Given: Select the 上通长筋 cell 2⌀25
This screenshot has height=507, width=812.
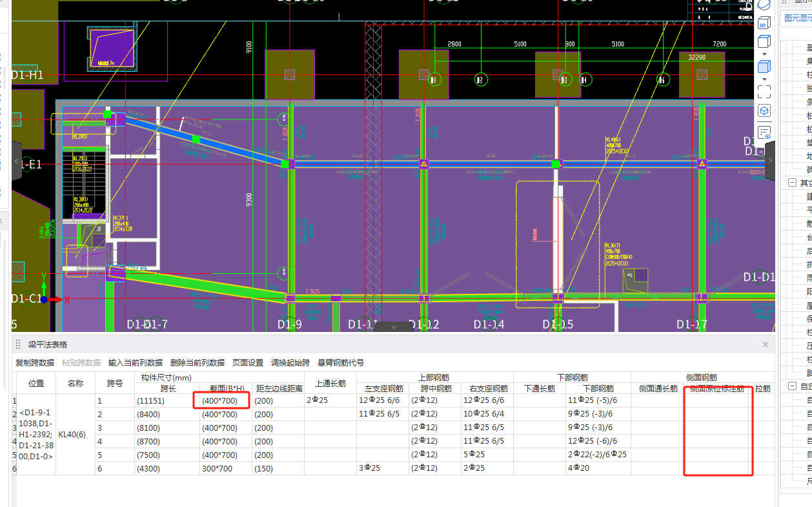Looking at the screenshot, I should (330, 401).
